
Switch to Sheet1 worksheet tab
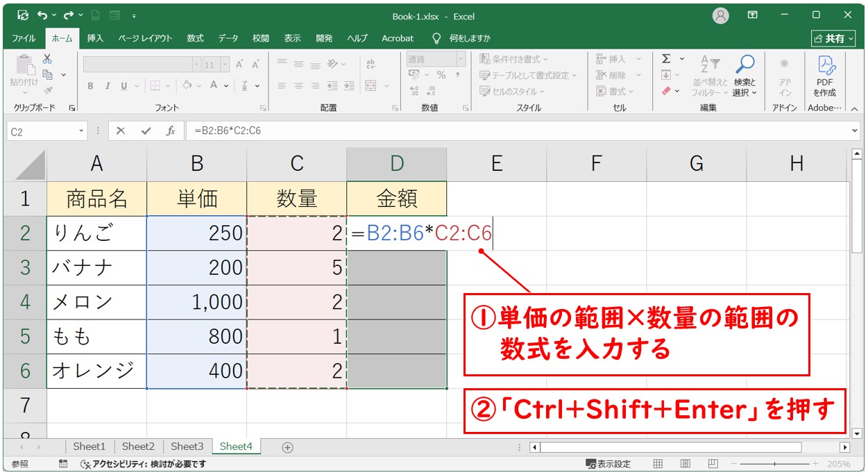coord(89,447)
